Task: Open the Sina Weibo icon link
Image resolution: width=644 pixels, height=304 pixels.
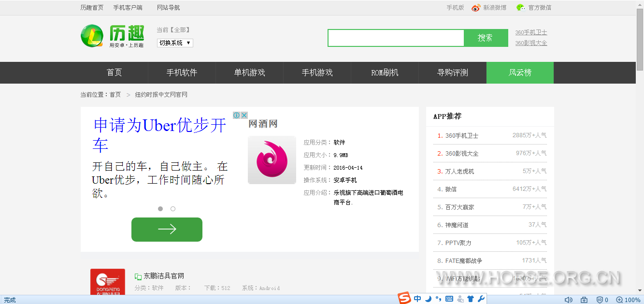Action: coord(476,8)
